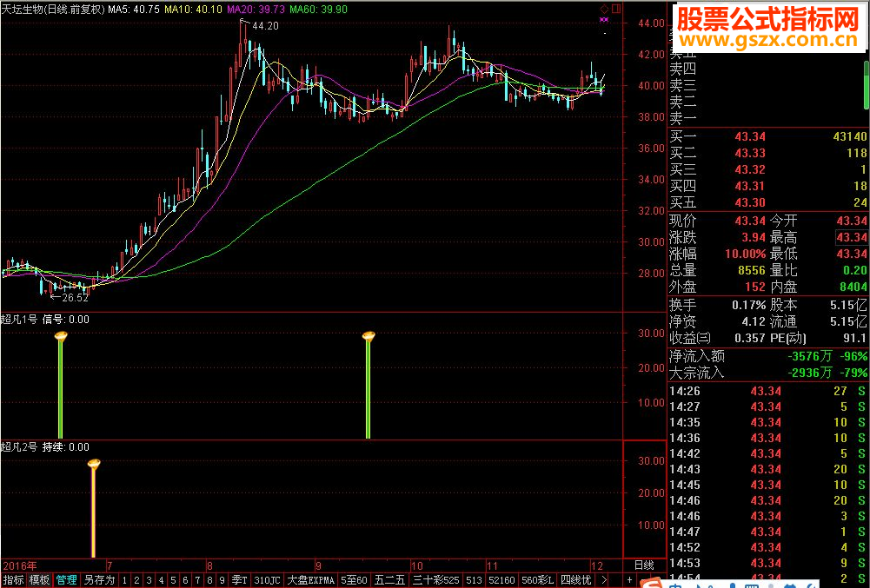870x588 pixels.
Task: Click the 超凡2号 indicator label
Action: pos(19,446)
